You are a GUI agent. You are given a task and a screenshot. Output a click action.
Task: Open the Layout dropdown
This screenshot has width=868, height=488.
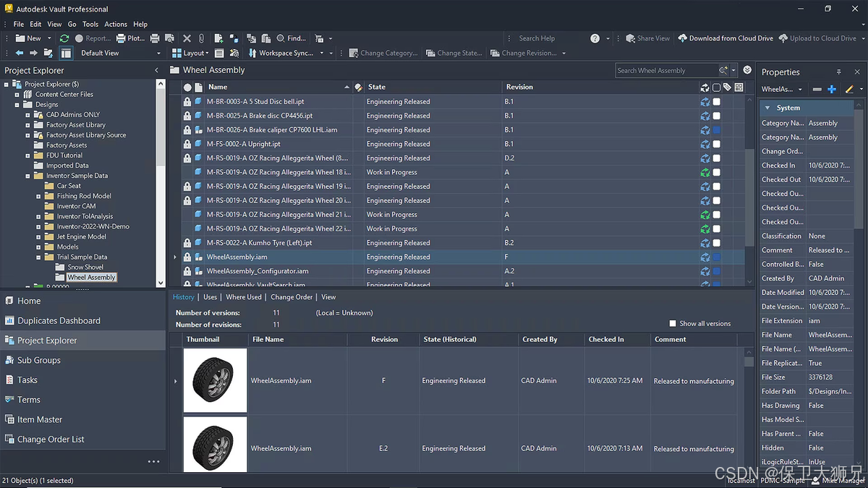coord(191,53)
